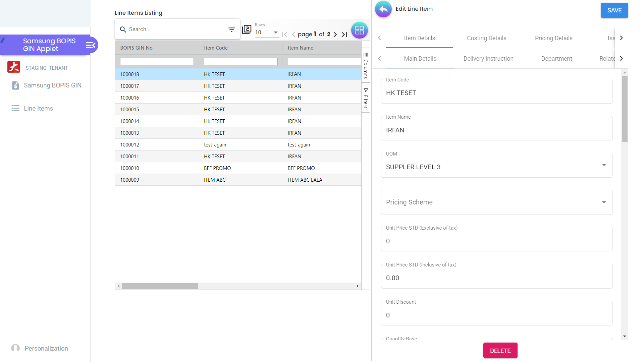Screen dimensions: 644x362
Task: Toggle the Columns side panel
Action: tap(366, 65)
